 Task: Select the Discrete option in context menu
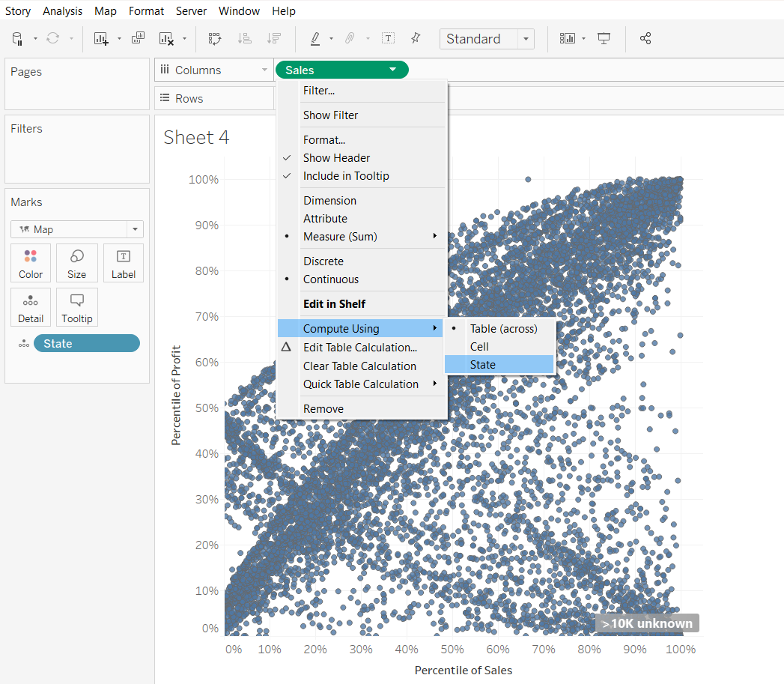click(x=323, y=261)
